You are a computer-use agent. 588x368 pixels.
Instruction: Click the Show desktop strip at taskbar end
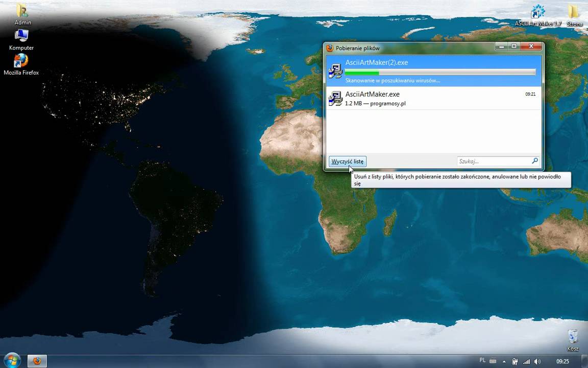(584, 361)
